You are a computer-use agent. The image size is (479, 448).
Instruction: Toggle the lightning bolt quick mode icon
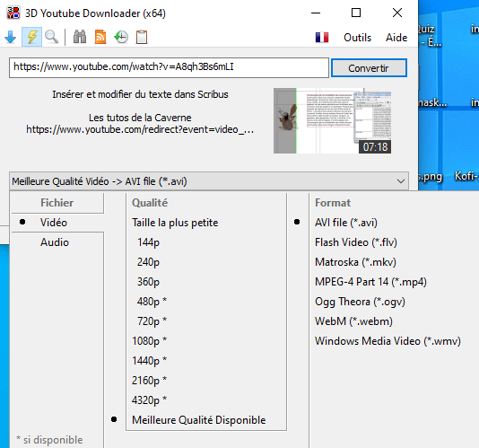click(31, 37)
